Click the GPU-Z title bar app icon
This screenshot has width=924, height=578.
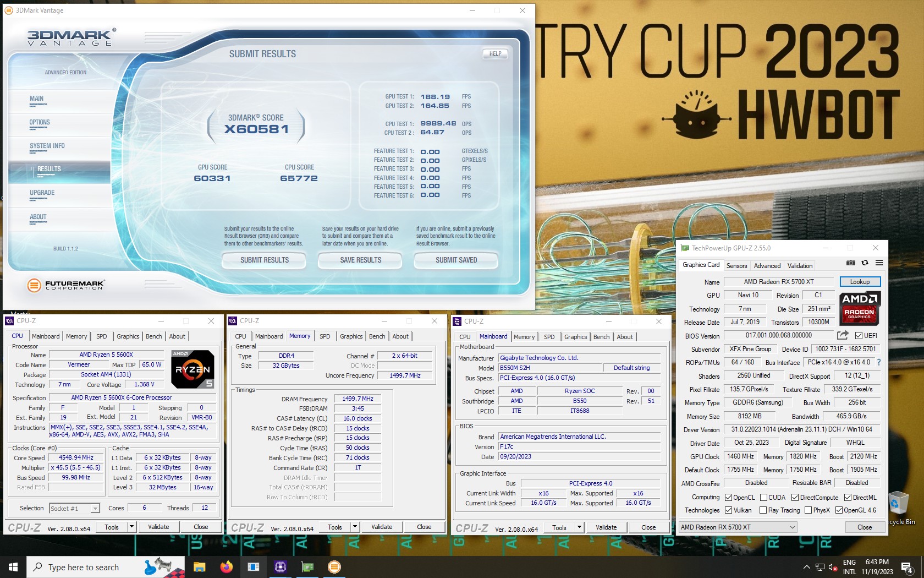(685, 248)
